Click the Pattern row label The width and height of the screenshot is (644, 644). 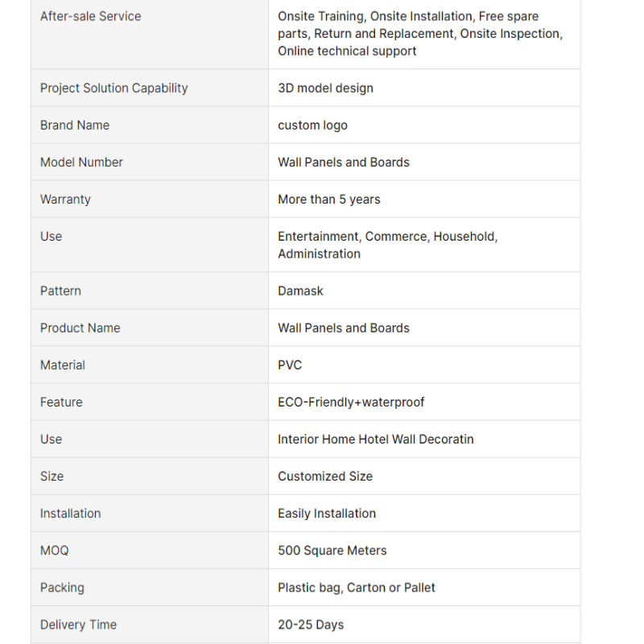(60, 291)
